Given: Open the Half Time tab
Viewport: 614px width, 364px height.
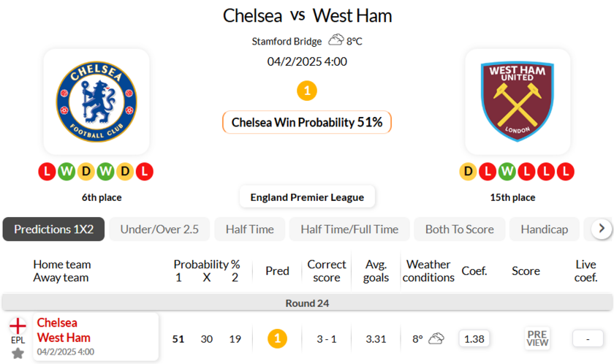Looking at the screenshot, I should click(x=249, y=229).
